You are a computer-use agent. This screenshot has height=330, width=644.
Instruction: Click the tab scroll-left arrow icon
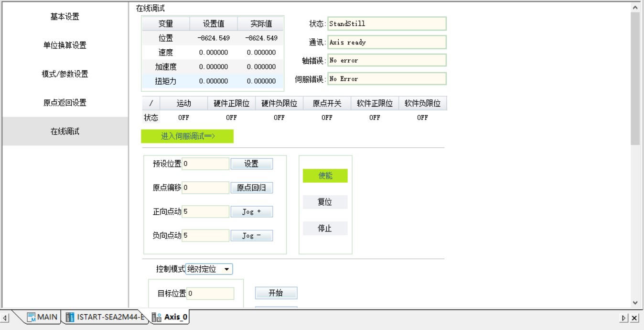pos(6,318)
